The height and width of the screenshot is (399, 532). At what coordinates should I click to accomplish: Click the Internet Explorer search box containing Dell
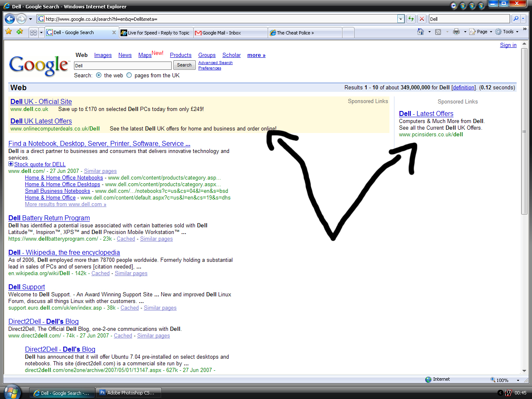point(469,19)
